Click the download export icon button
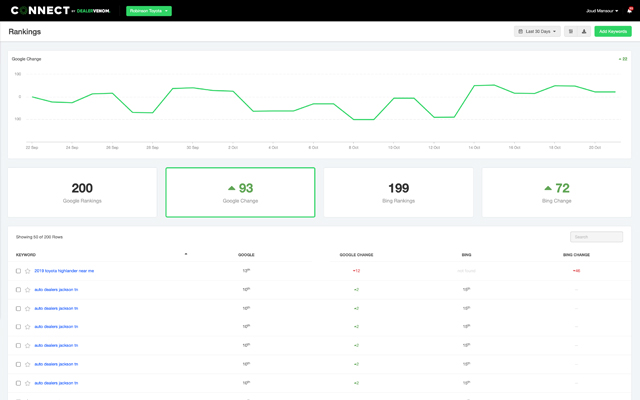Viewport: 640px width, 400px height. pos(584,31)
